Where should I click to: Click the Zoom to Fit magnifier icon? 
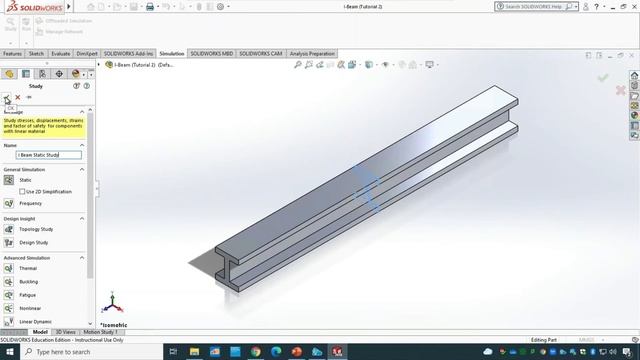pos(298,64)
